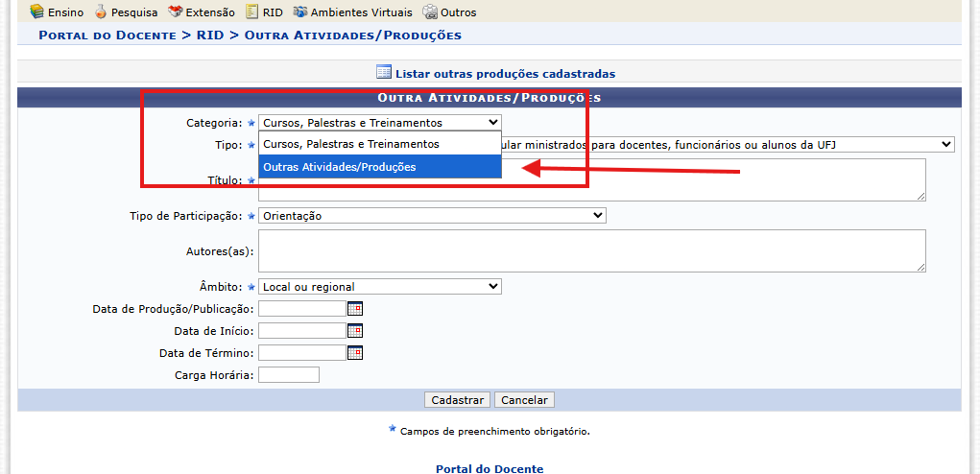Click the Cancelar button

click(x=524, y=400)
